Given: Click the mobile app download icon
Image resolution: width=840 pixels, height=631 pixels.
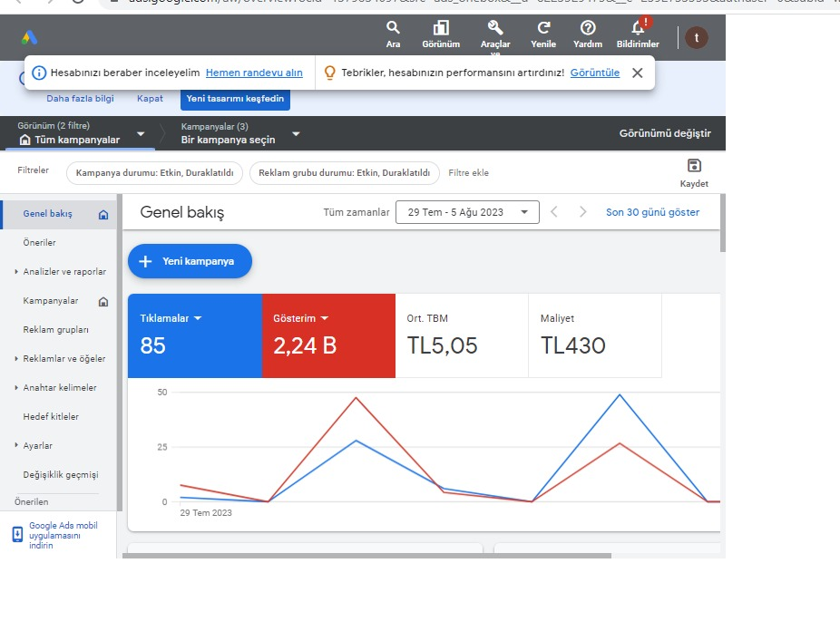Looking at the screenshot, I should coord(17,535).
